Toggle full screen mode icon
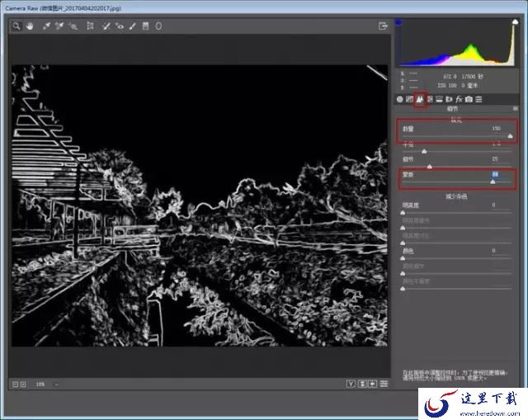 (x=383, y=26)
